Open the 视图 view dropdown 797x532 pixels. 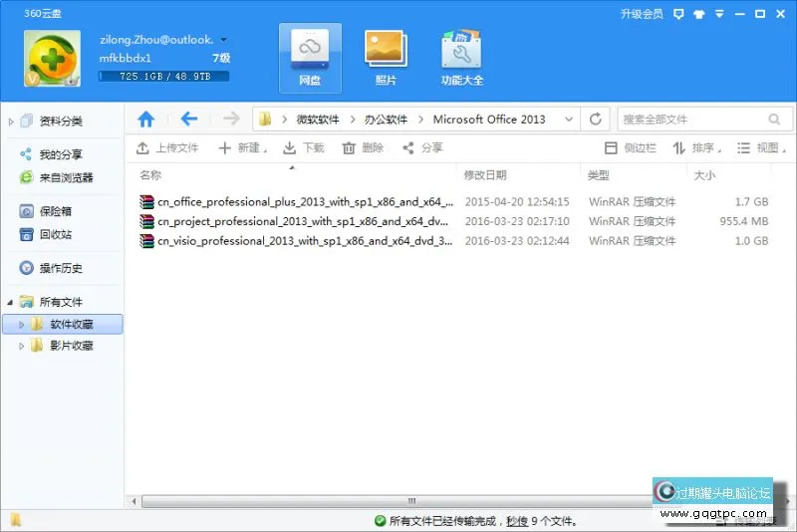761,147
